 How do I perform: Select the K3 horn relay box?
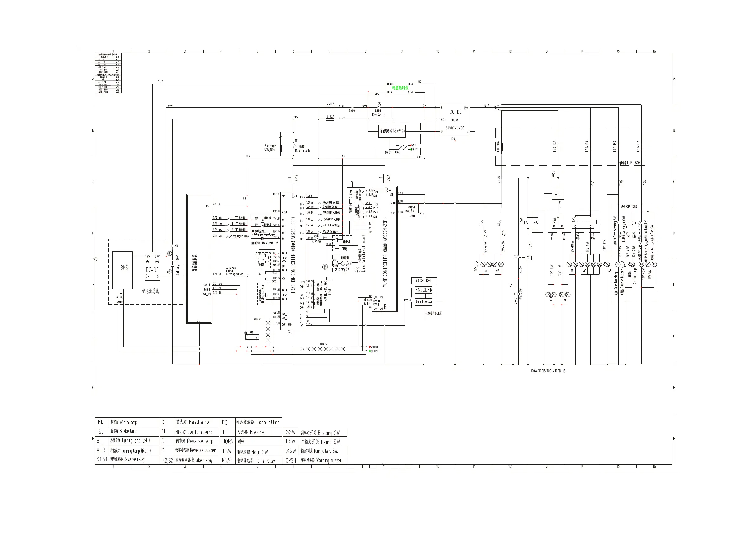coord(528,258)
